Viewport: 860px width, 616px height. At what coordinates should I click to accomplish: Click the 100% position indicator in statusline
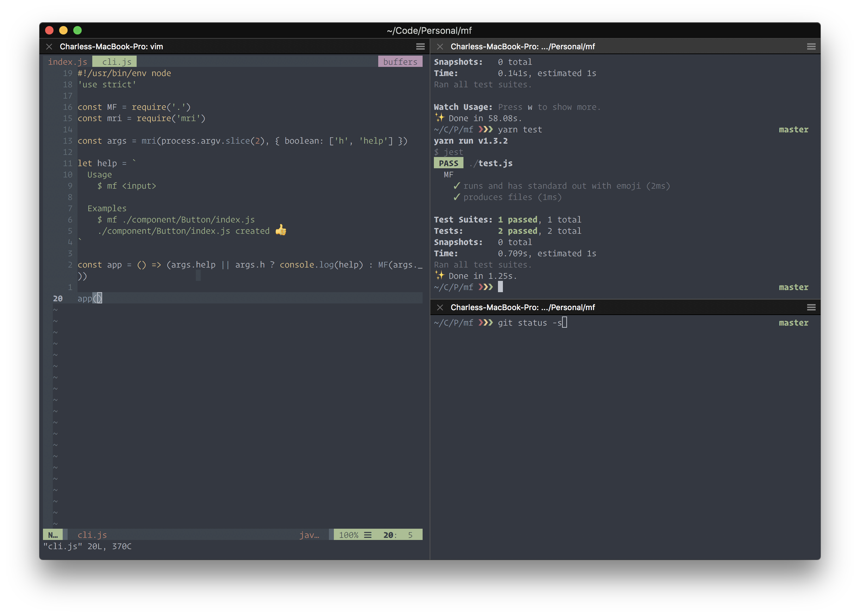pos(349,535)
